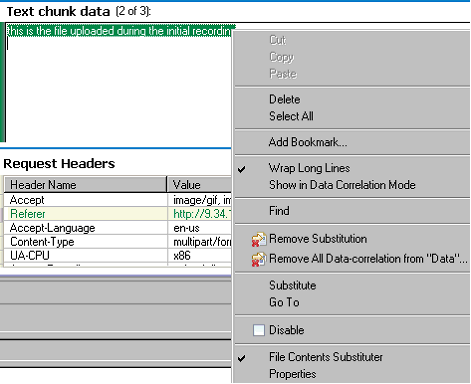The height and width of the screenshot is (384, 471).
Task: Open the Substitute menu entry
Action: [x=293, y=285]
